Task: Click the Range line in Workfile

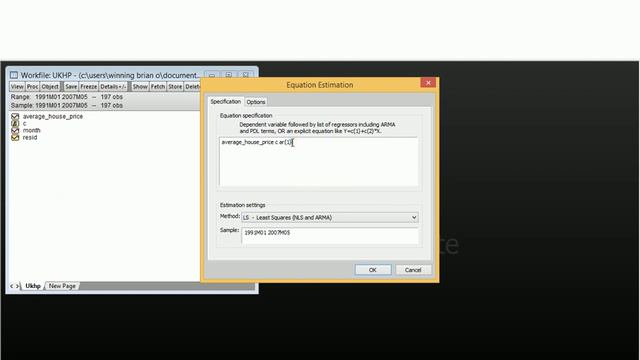Action: 67,97
